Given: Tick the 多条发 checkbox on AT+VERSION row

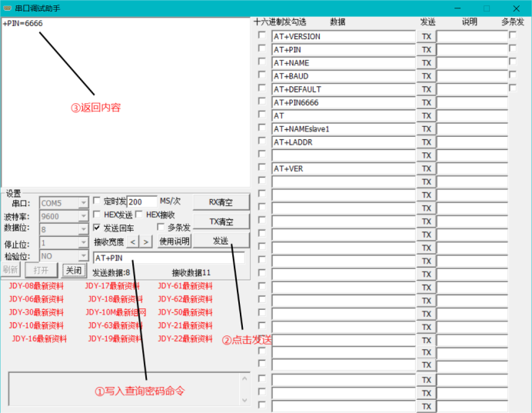Looking at the screenshot, I should tap(513, 35).
